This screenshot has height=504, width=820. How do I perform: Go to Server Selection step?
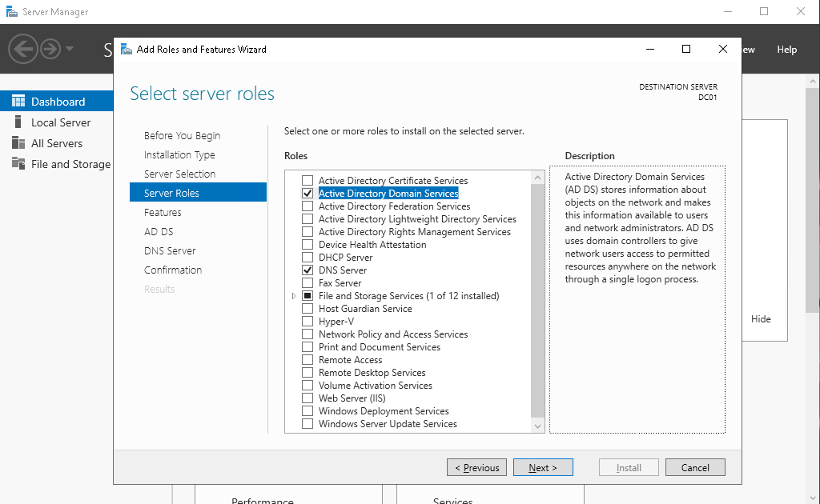pos(179,174)
